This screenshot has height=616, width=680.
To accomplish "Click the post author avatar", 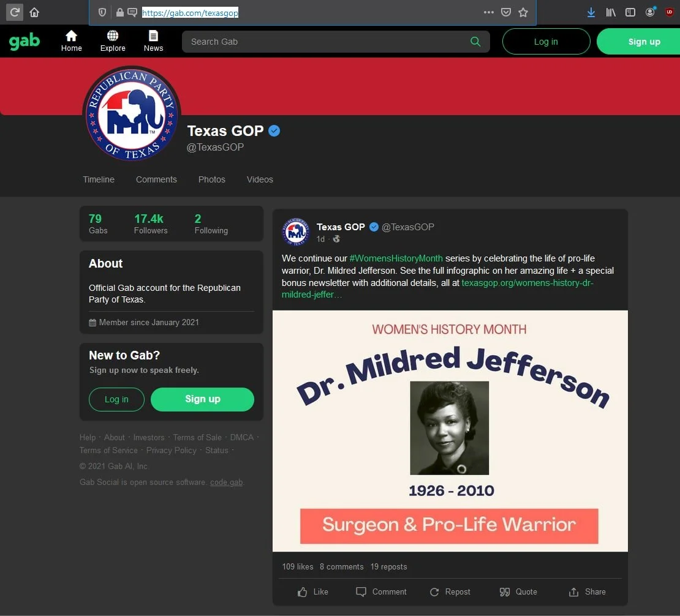I will 296,232.
